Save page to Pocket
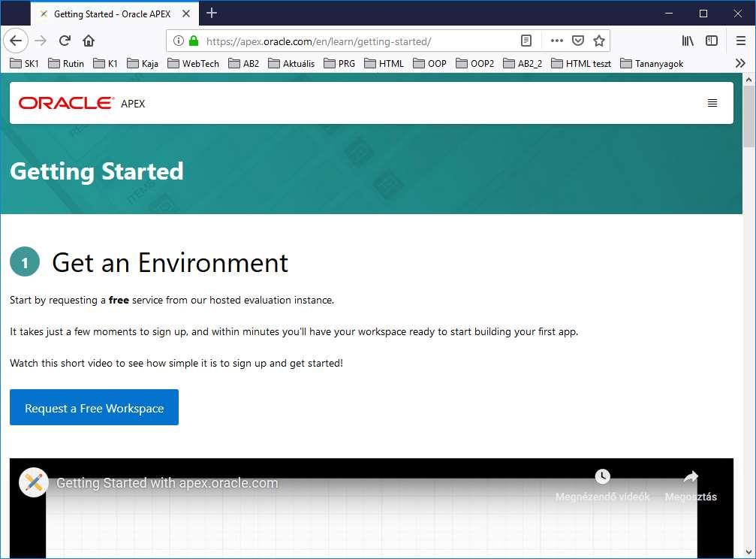756x559 pixels. pos(578,41)
